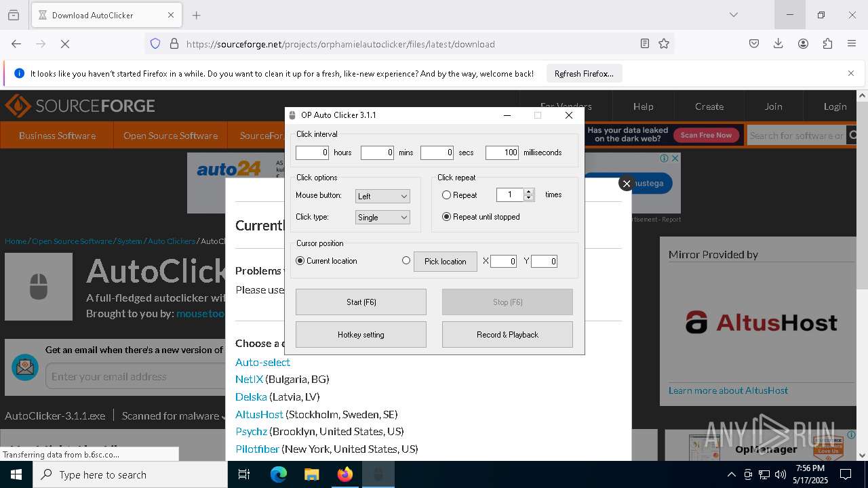Image resolution: width=868 pixels, height=488 pixels.
Task: Open a new Firefox tab
Action: [196, 15]
